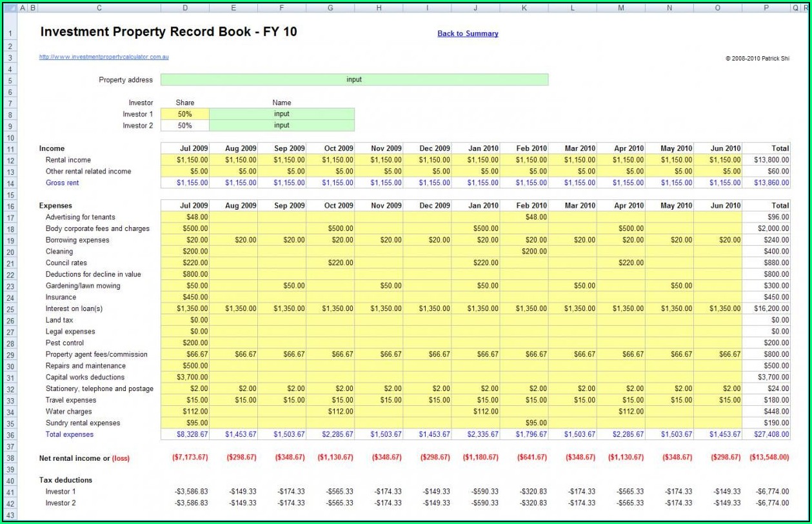This screenshot has width=812, height=524.
Task: Select the row 25 header
Action: (10, 309)
